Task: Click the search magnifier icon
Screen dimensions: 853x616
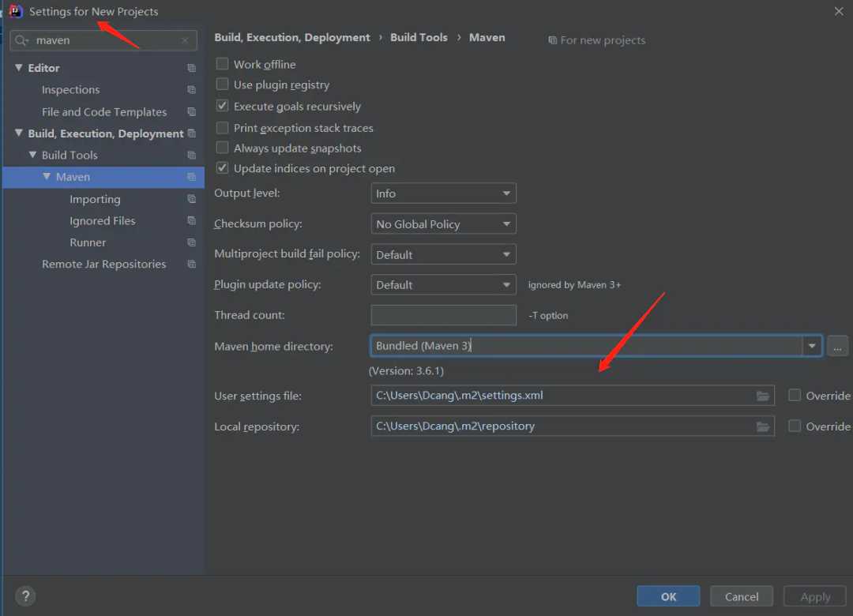Action: coord(22,40)
